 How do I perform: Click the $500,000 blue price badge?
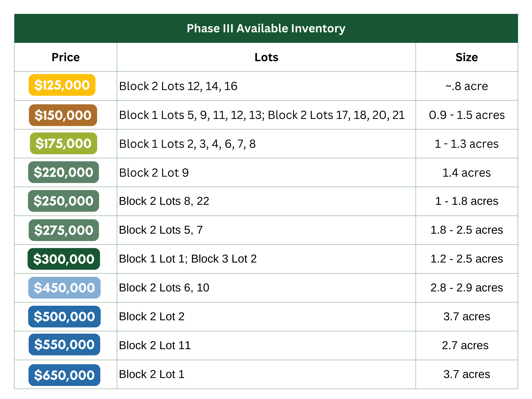click(64, 317)
